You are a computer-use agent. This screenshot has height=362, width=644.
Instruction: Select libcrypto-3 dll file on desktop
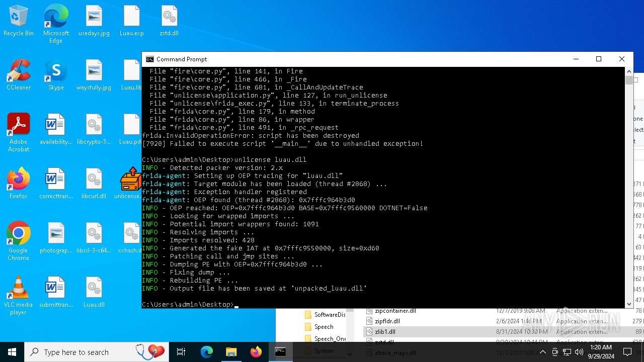click(x=94, y=130)
